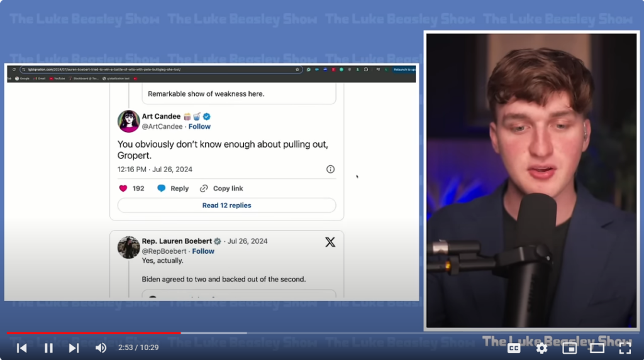Viewport: 644px width, 360px height.
Task: Open Art Candee profile avatar
Action: pos(128,121)
